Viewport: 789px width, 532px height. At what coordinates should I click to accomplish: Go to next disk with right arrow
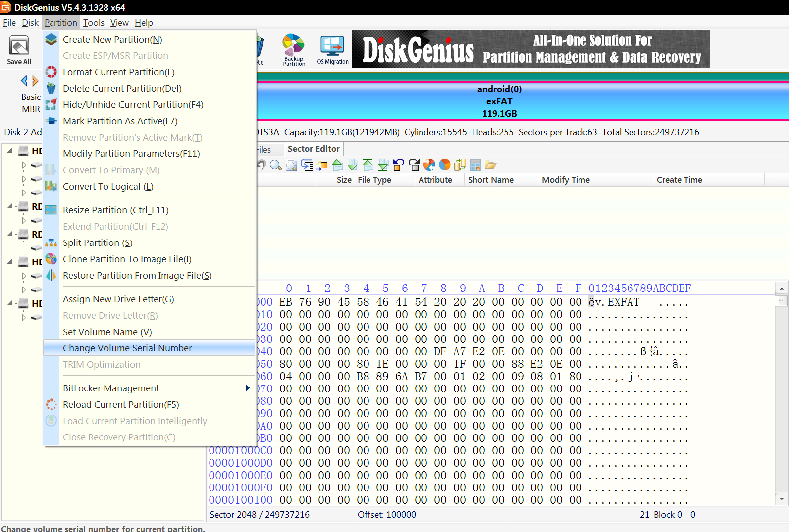pos(35,81)
